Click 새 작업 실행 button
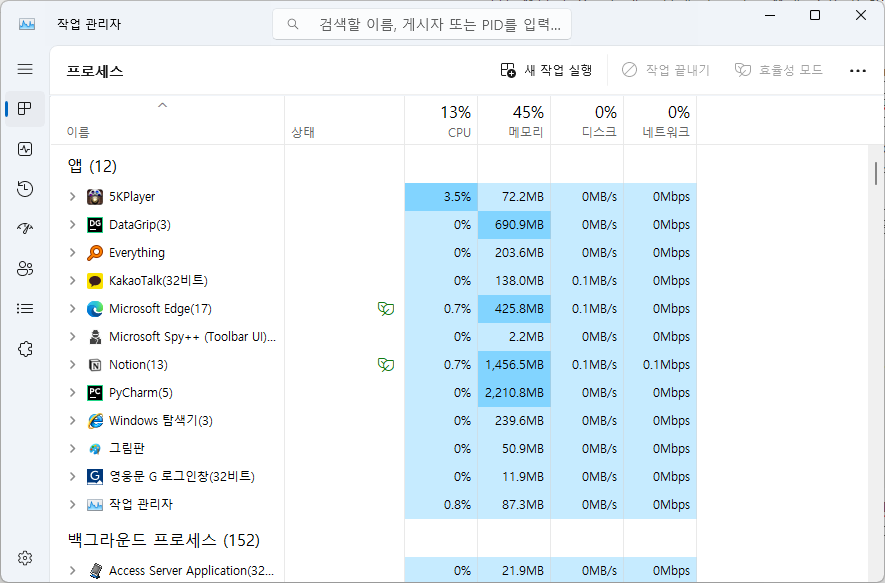Image resolution: width=885 pixels, height=583 pixels. point(546,70)
